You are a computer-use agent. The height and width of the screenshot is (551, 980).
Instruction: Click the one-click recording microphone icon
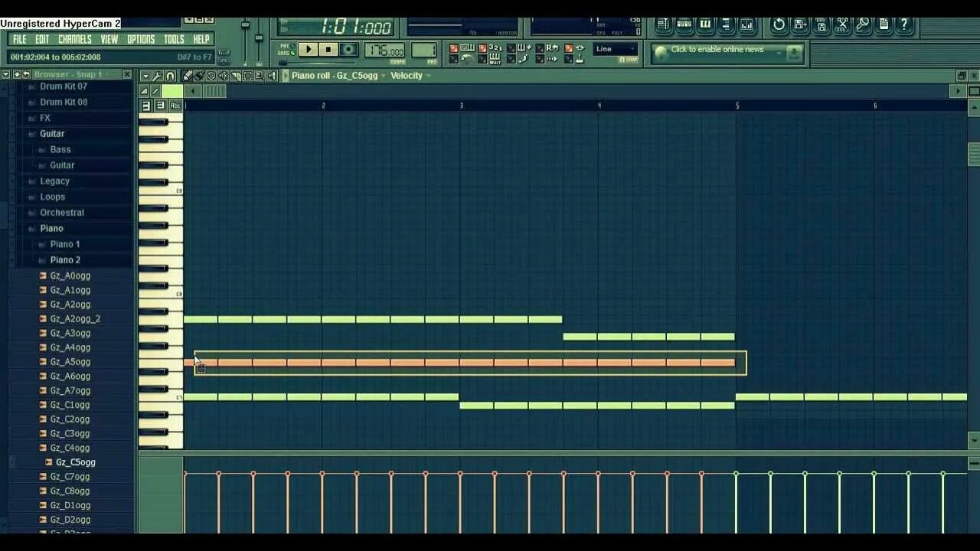pos(862,24)
